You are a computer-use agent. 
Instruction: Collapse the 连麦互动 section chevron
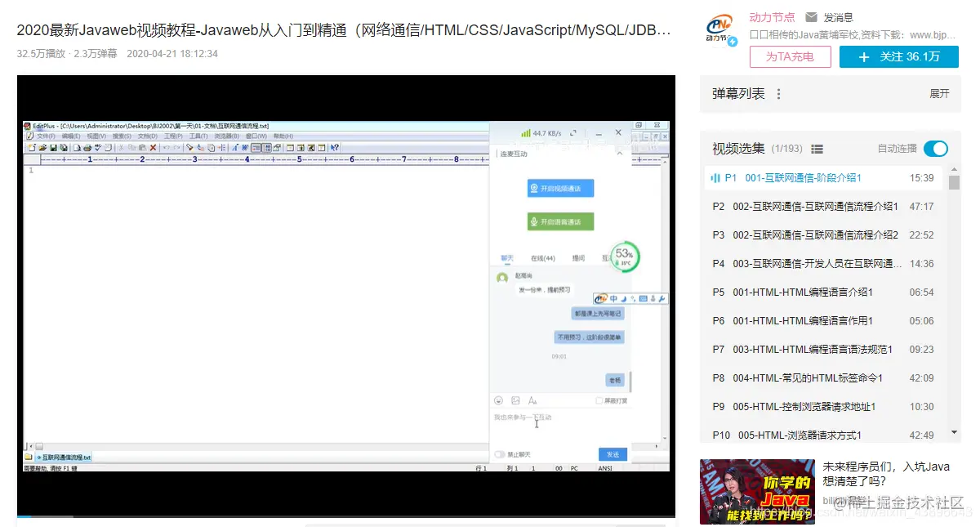[619, 153]
